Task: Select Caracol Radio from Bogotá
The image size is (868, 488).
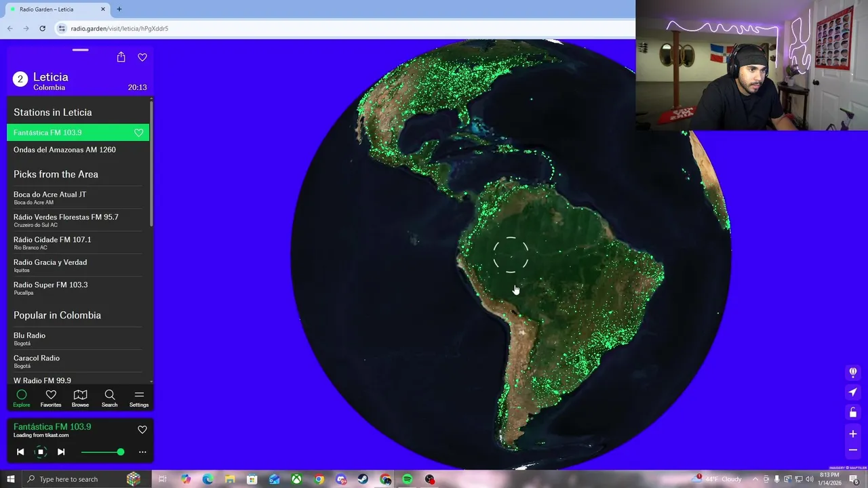Action: click(x=78, y=361)
